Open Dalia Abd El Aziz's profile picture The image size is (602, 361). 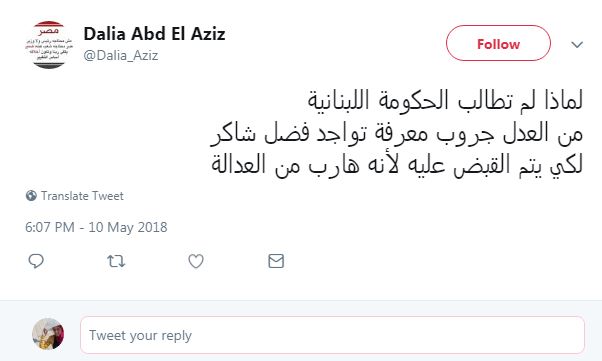[x=48, y=45]
